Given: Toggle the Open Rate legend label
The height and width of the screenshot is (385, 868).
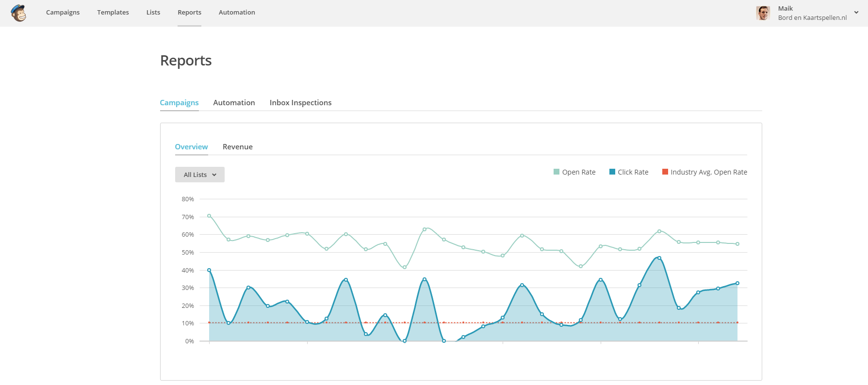Looking at the screenshot, I should tap(579, 172).
